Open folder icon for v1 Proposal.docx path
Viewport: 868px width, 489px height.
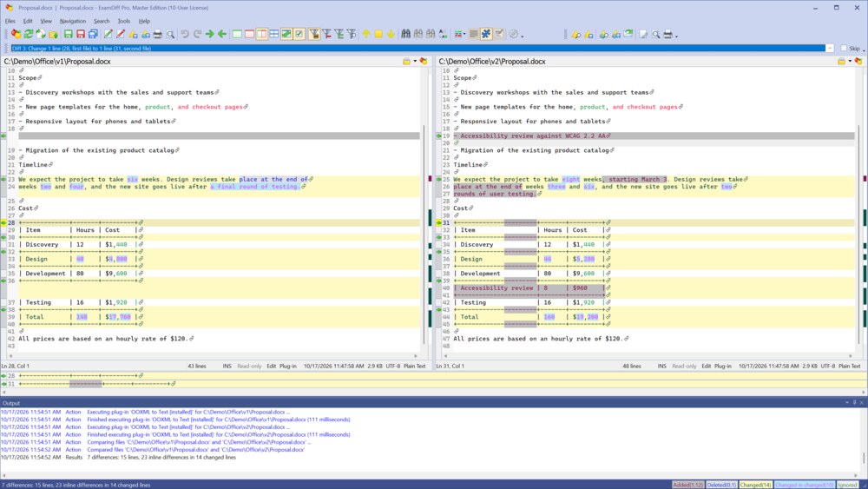pyautogui.click(x=407, y=62)
